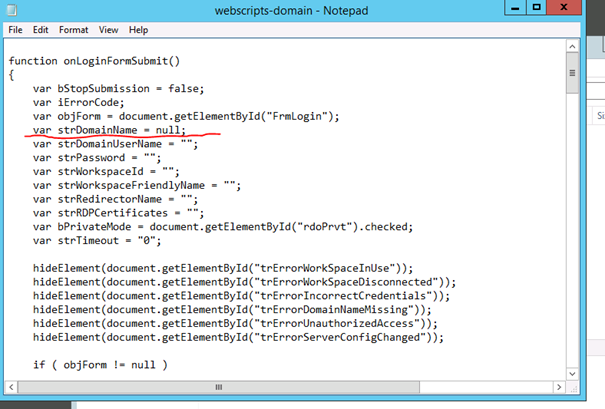Click the 'var strTimeout = "0";' line
This screenshot has width=605, height=409.
click(97, 241)
